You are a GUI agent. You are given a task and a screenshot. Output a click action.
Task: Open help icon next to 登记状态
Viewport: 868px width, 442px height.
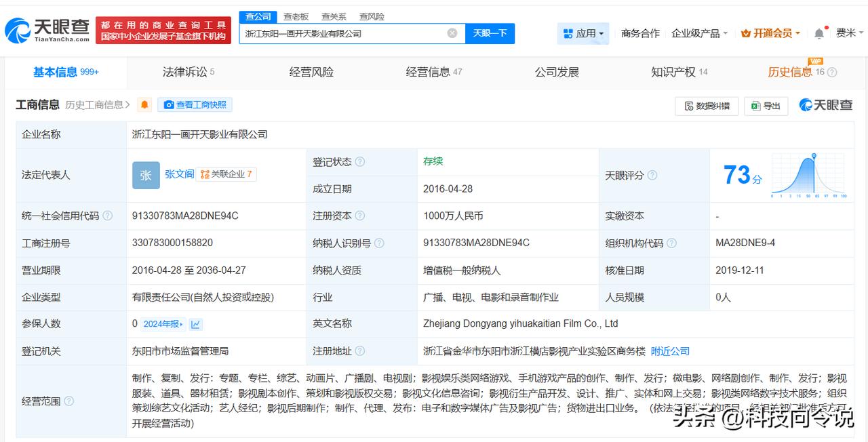pyautogui.click(x=360, y=162)
